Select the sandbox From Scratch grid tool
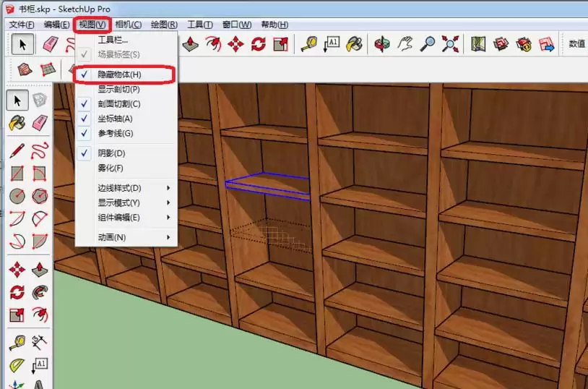The image size is (588, 389). click(48, 69)
